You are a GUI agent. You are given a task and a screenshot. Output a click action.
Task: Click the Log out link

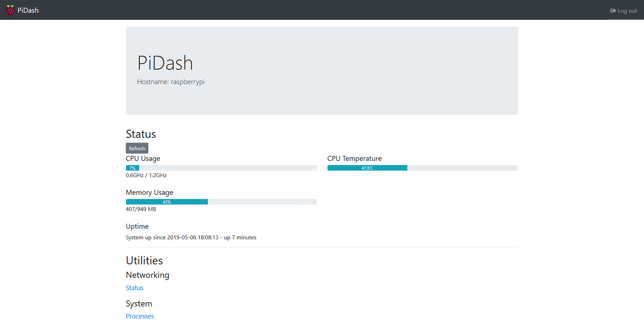[x=627, y=10]
